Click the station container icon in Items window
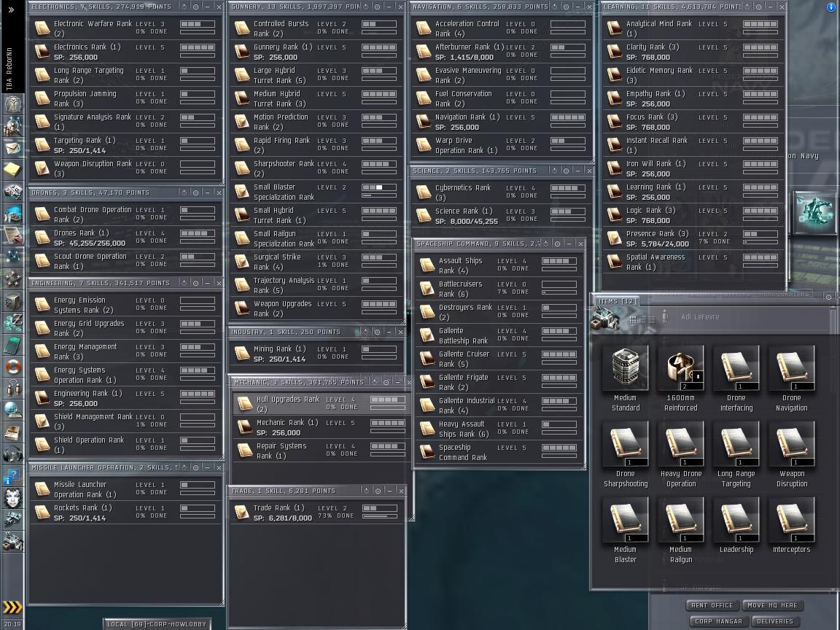Image resolution: width=840 pixels, height=630 pixels. tap(605, 319)
